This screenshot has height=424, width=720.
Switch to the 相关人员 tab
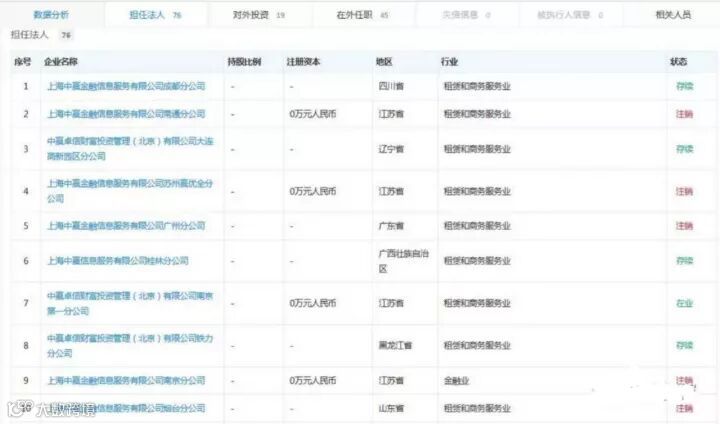click(x=673, y=15)
